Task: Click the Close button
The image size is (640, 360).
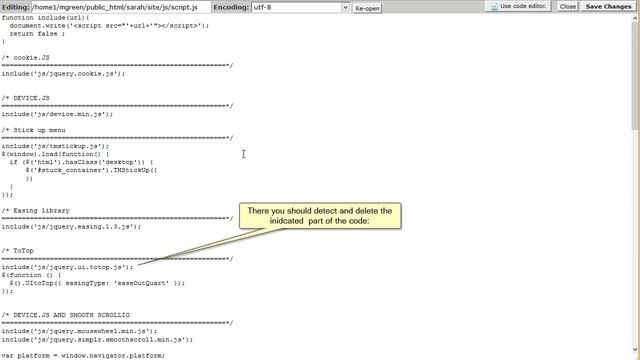Action: click(x=568, y=7)
